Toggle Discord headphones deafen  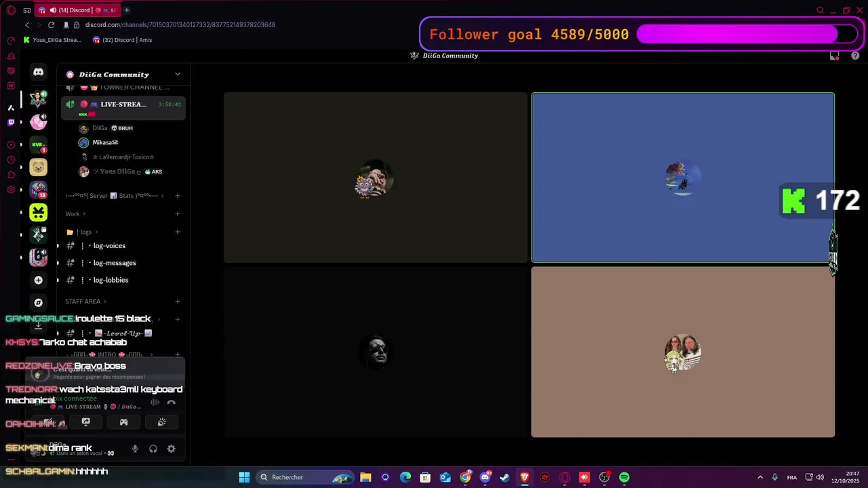(x=153, y=449)
